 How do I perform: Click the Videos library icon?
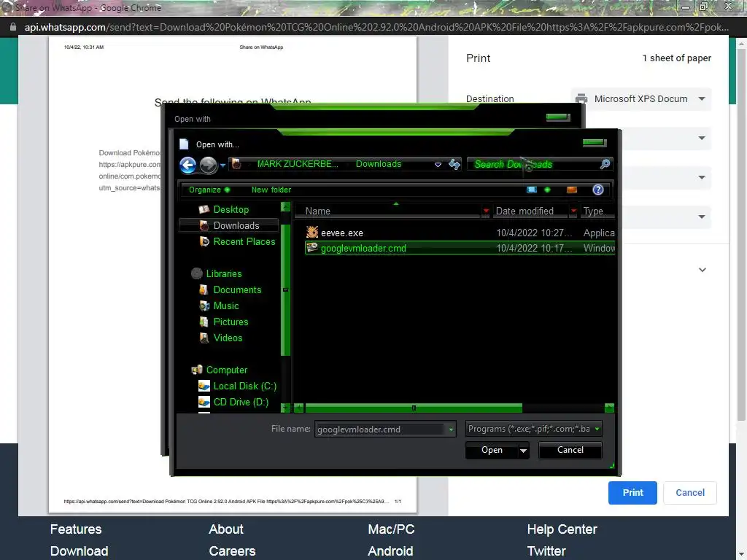coord(204,338)
